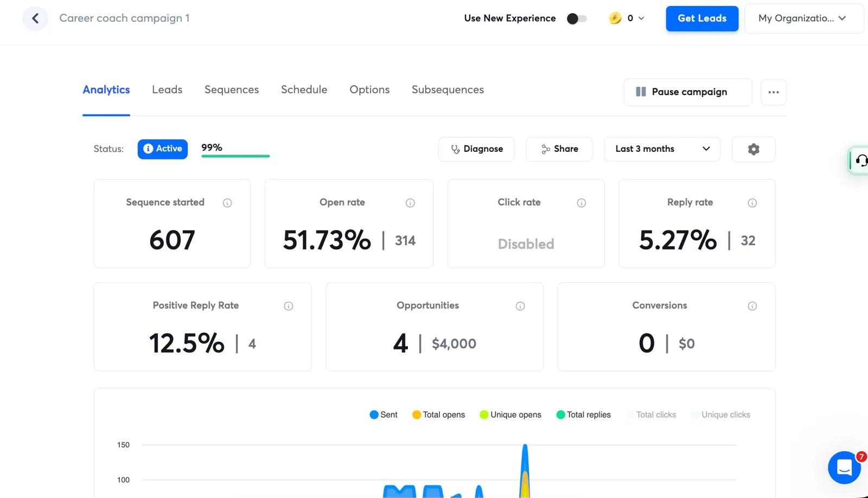Open the My Organization dropdown
Viewport: 868px width, 498px height.
tap(803, 18)
